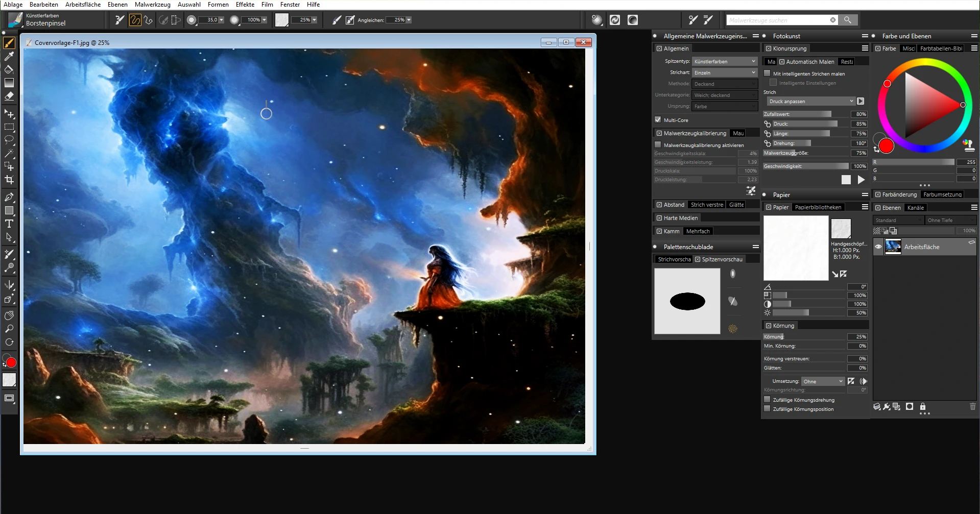This screenshot has width=980, height=514.
Task: Switch to the Kanäle tab
Action: pos(916,208)
